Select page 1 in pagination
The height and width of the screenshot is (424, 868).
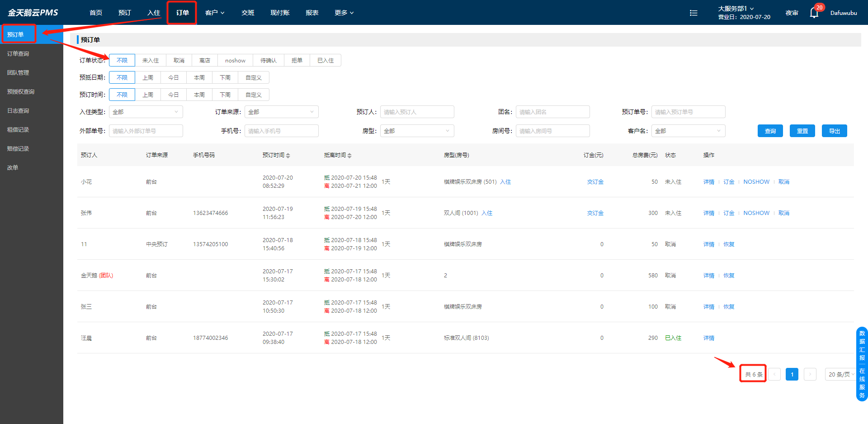click(x=792, y=374)
